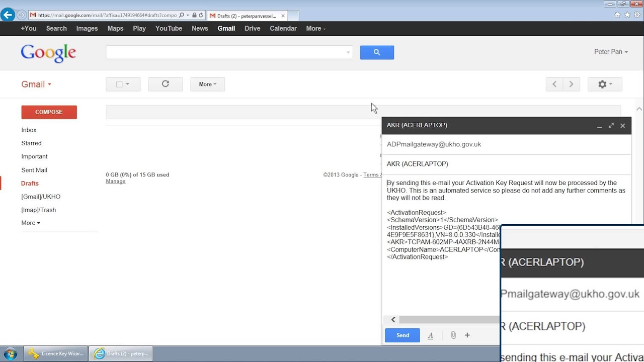Screen dimensions: 644x362
Task: Click the Terms link in footer
Action: (x=371, y=175)
